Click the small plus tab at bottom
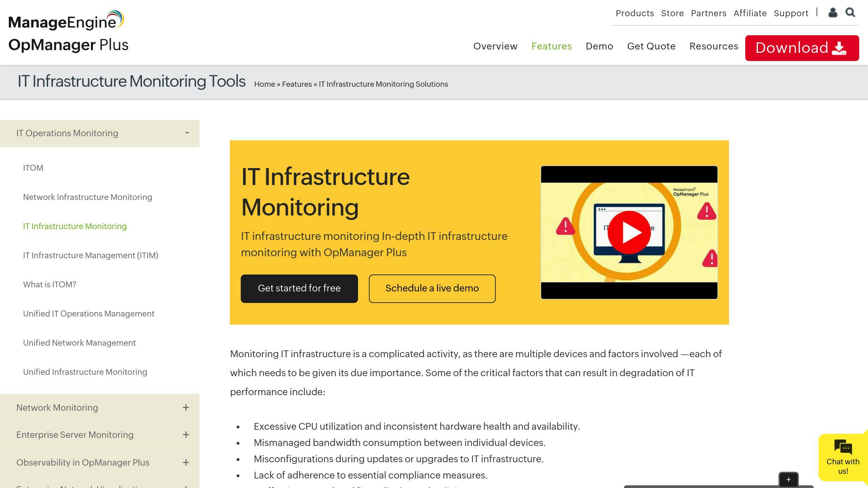The height and width of the screenshot is (488, 868). pyautogui.click(x=788, y=480)
